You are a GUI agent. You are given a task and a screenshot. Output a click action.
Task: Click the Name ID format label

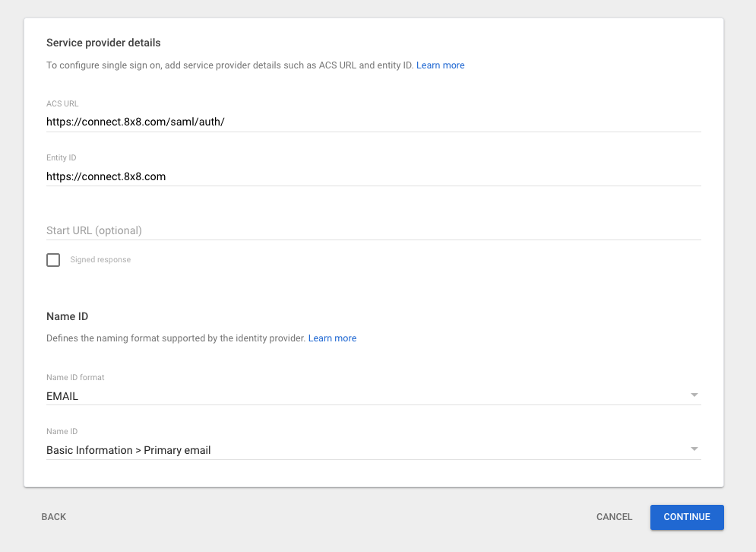point(75,377)
